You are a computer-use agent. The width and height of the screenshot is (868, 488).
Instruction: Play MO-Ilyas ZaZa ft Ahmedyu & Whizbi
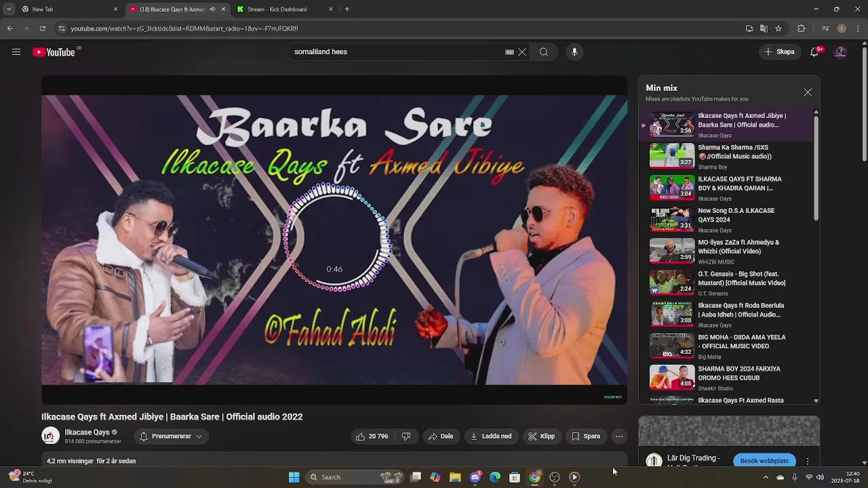726,251
